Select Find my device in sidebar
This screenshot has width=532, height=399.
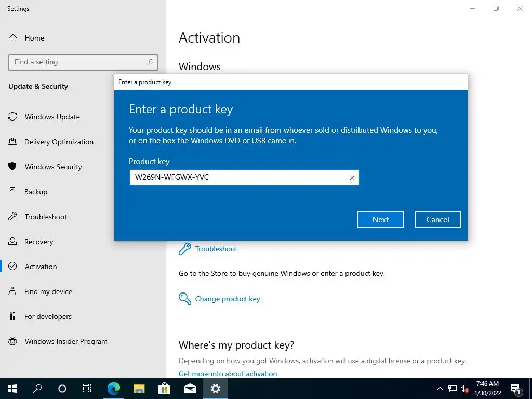(48, 291)
